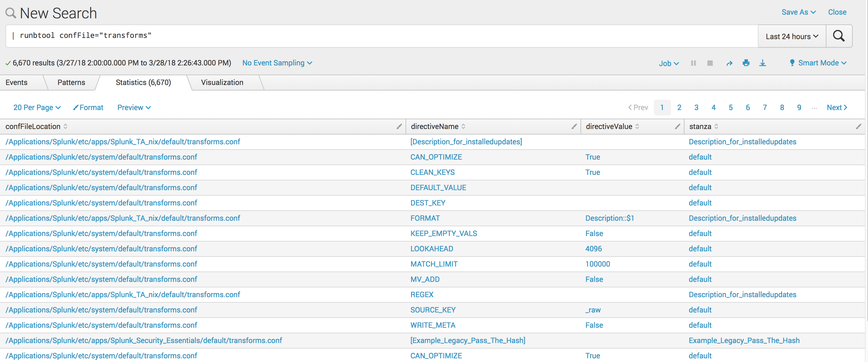
Task: Change Smart Mode search mode
Action: (x=818, y=63)
